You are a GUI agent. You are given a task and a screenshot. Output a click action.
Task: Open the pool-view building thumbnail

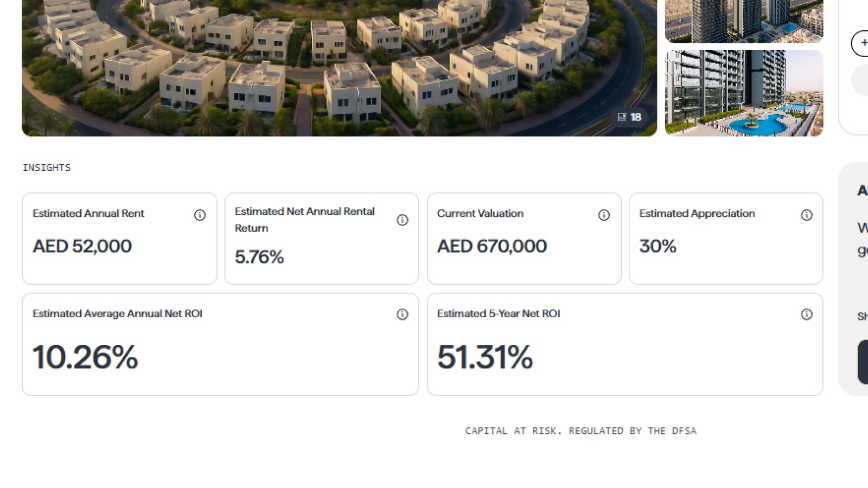[x=744, y=93]
